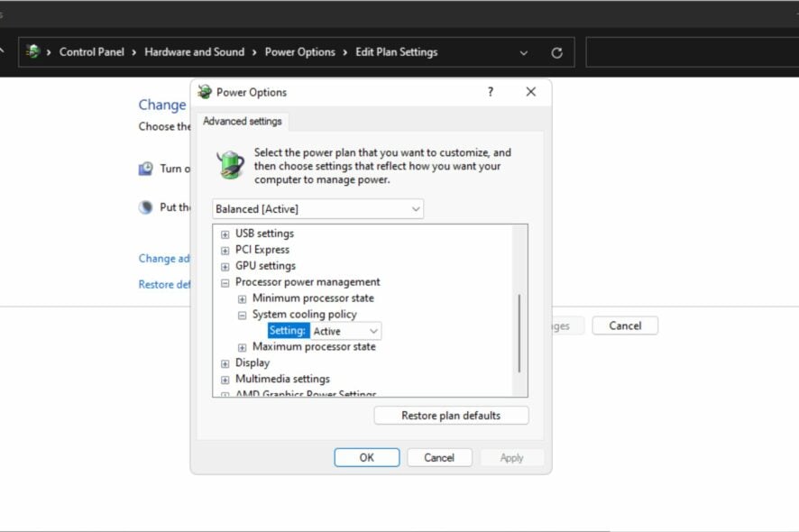The width and height of the screenshot is (799, 532).
Task: Click Cancel in the Edit Plan Settings window
Action: (625, 326)
